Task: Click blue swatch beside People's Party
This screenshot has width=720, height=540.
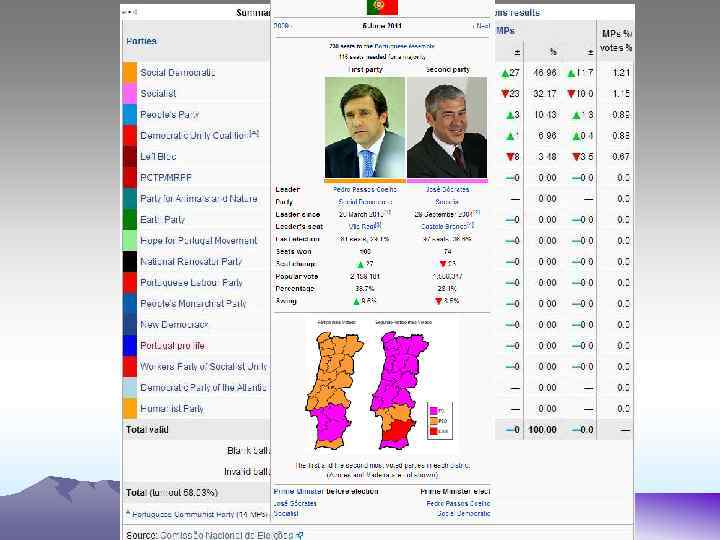Action: 130,114
